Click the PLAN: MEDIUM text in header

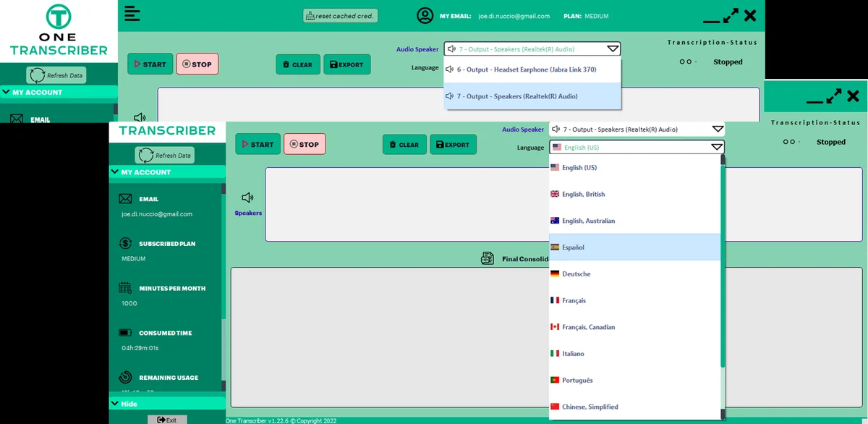click(x=587, y=16)
